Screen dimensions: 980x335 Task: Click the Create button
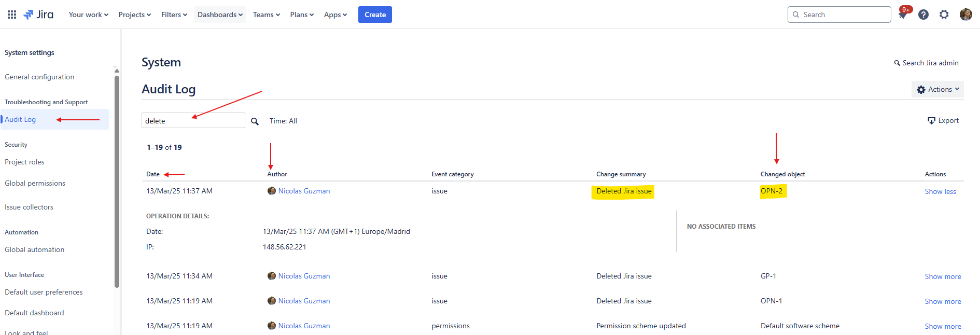click(375, 15)
